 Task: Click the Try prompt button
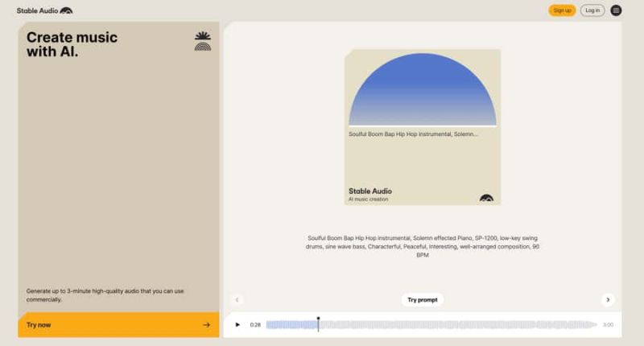click(423, 299)
